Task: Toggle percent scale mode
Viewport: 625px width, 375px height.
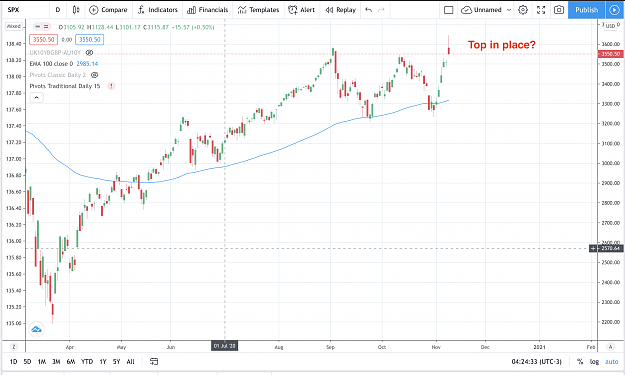Action: [x=580, y=362]
